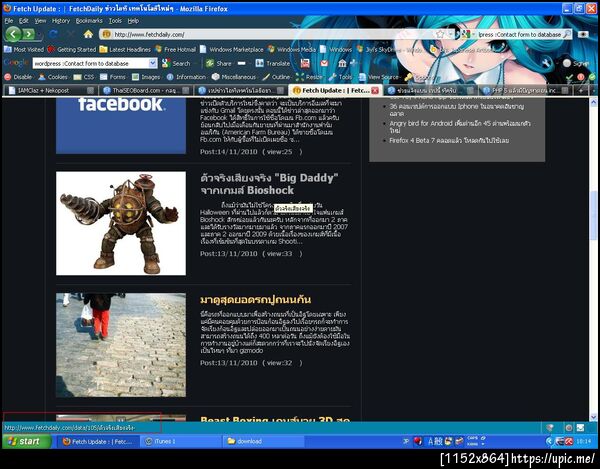Open the Cookies menu in Web Developer toolbar
600x469 pixels.
pos(53,77)
